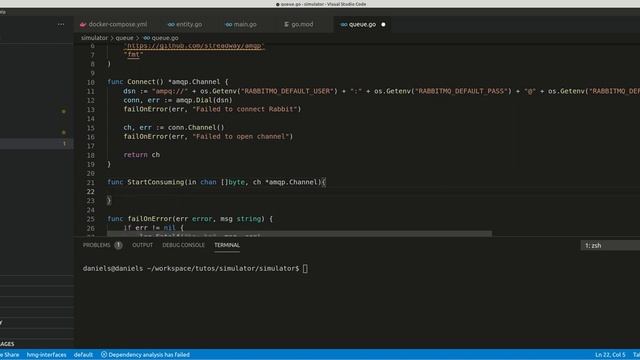Click the terminal prompt input area
Screen dimensions: 640x360
[x=305, y=269]
